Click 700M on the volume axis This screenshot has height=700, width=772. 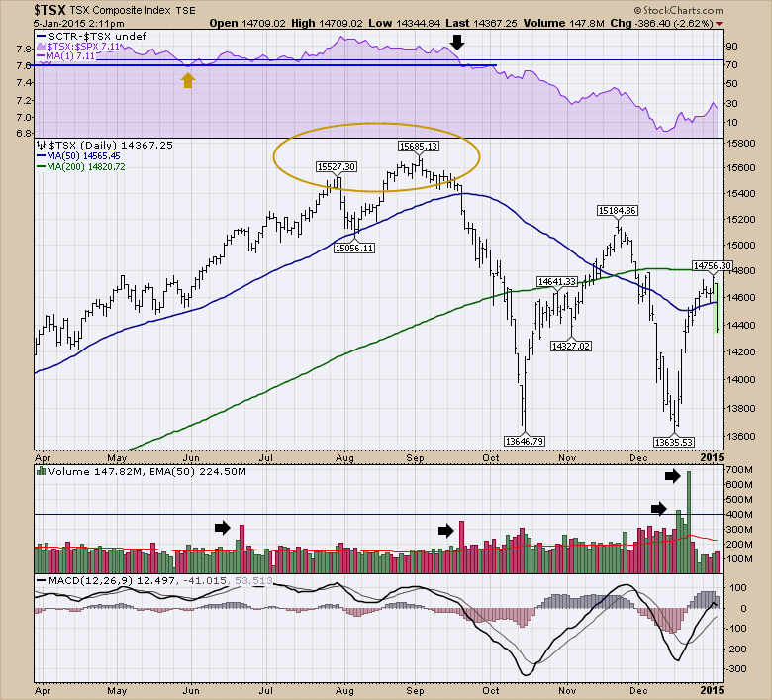tap(739, 470)
